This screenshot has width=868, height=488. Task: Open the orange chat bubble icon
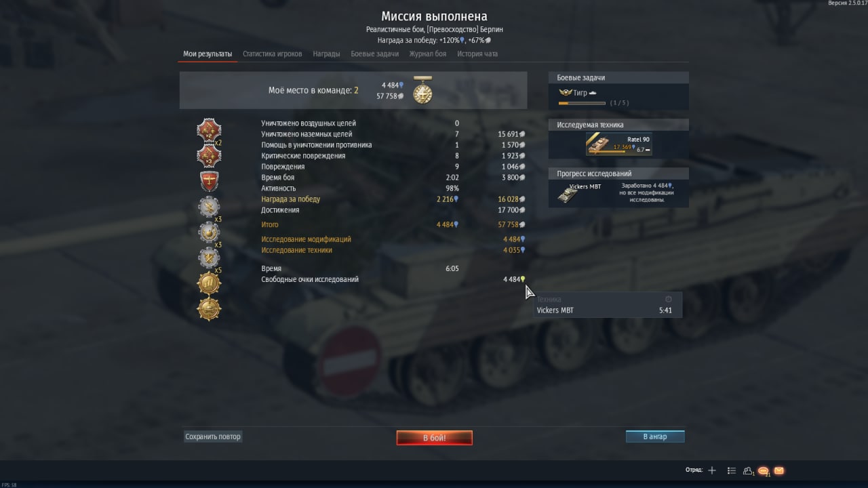(x=764, y=470)
